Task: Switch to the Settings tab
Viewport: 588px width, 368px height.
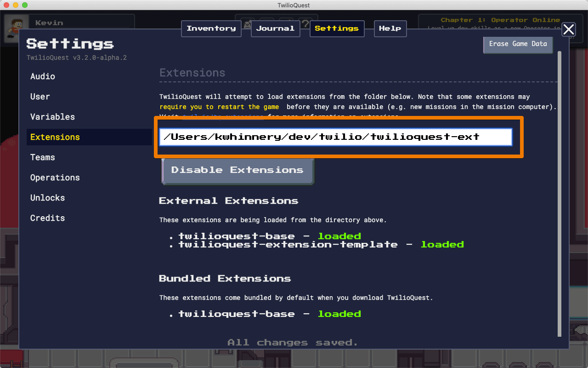Action: (x=337, y=28)
